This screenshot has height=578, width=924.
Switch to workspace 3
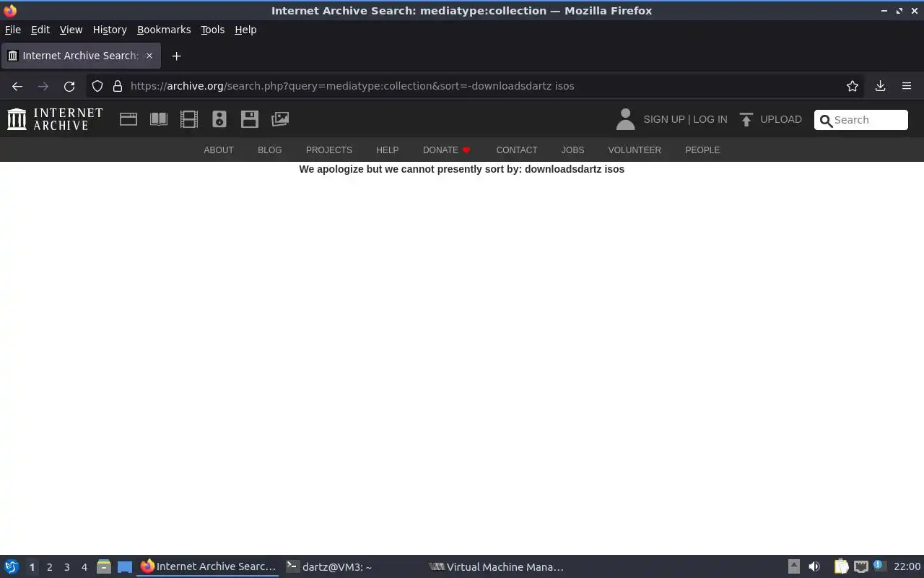click(x=67, y=567)
